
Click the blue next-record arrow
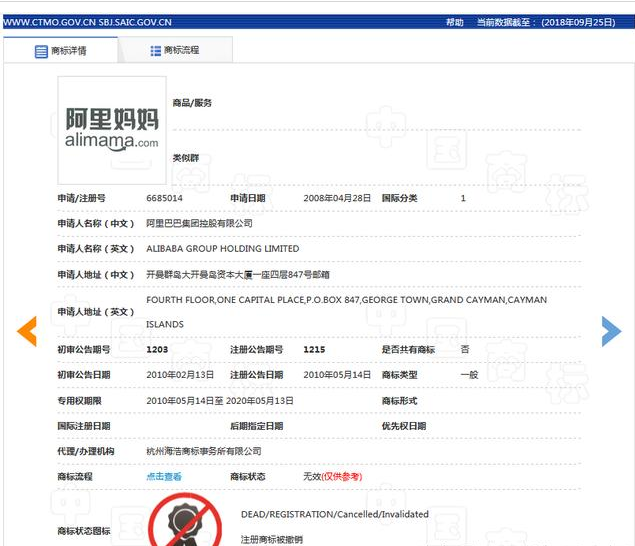tap(610, 331)
